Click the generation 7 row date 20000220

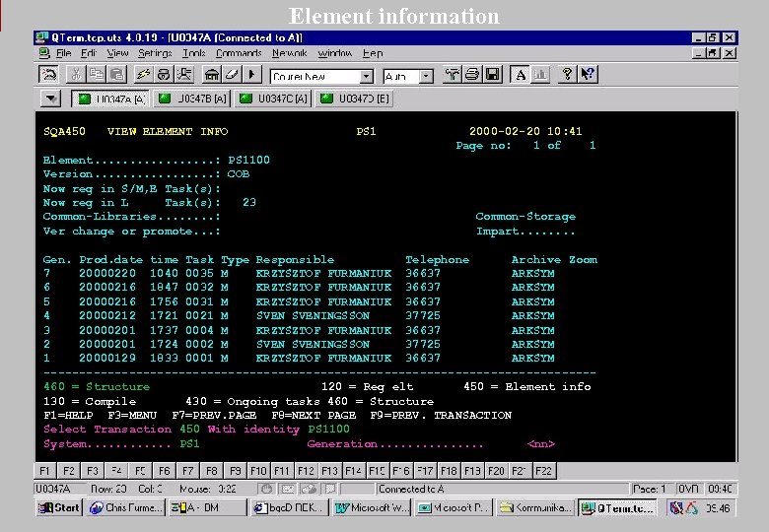(x=107, y=273)
